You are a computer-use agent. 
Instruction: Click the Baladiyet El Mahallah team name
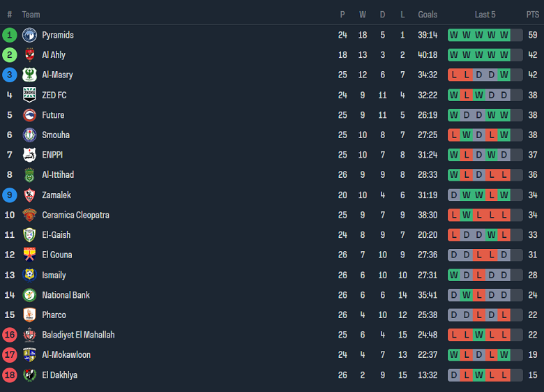click(x=78, y=335)
